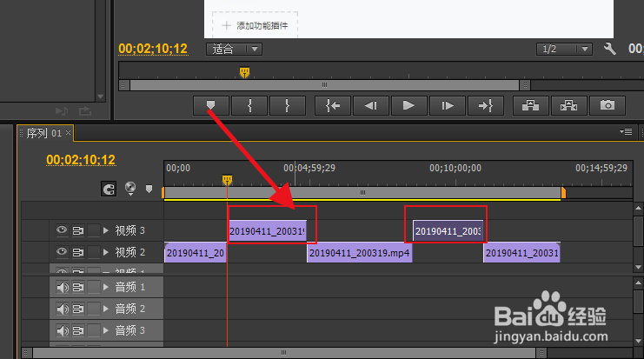
Task: Click the set Encore chapter marker disc icon
Action: [x=130, y=188]
